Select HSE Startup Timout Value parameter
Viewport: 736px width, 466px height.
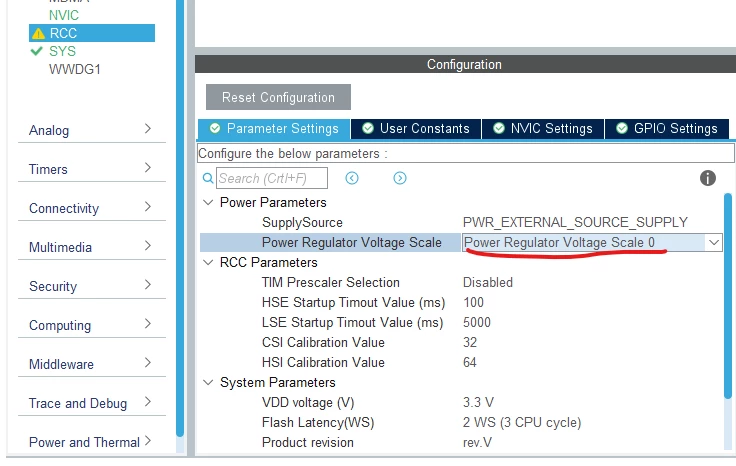pos(353,303)
